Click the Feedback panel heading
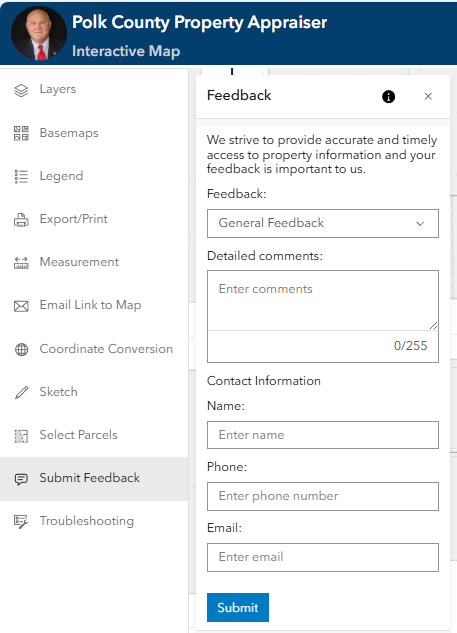This screenshot has height=633, width=457. coord(239,96)
